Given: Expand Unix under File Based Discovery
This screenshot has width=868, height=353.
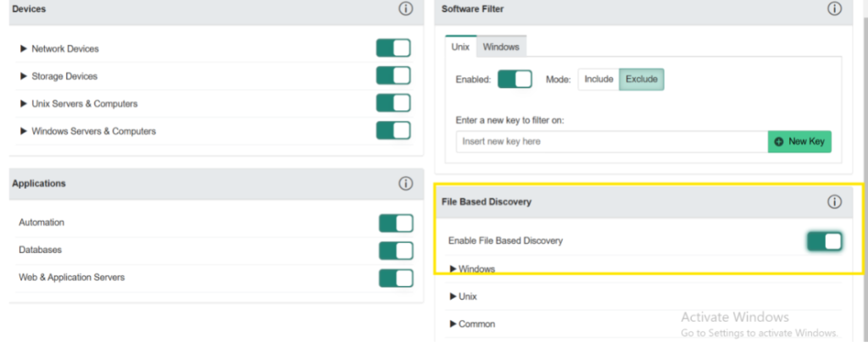Looking at the screenshot, I should tap(453, 296).
